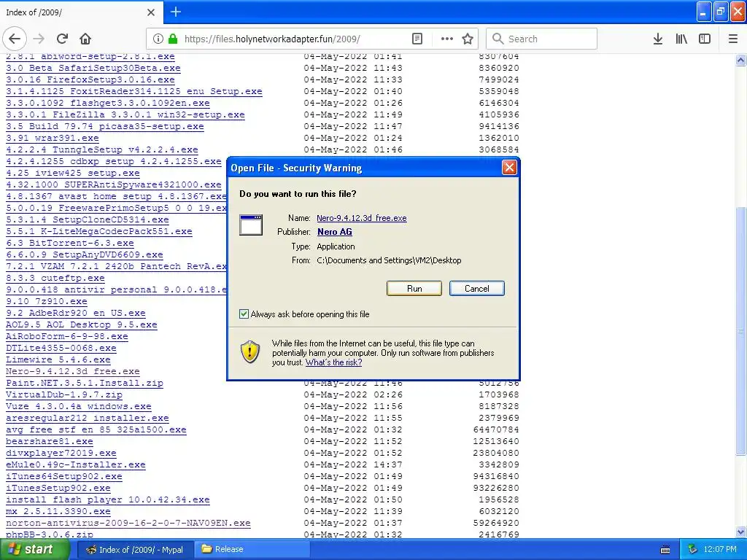This screenshot has width=747, height=560.
Task: Open the Nero AG publisher link
Action: pos(334,232)
